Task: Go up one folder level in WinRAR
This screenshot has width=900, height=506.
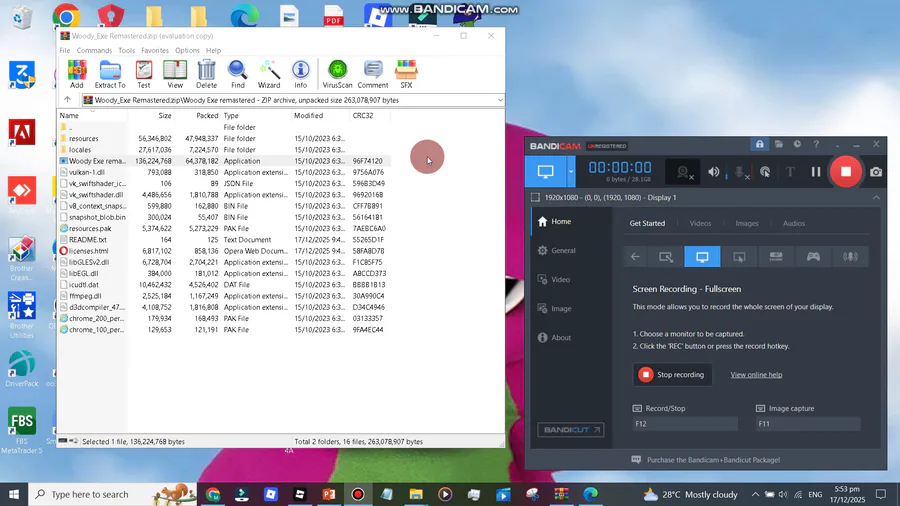Action: pos(67,100)
